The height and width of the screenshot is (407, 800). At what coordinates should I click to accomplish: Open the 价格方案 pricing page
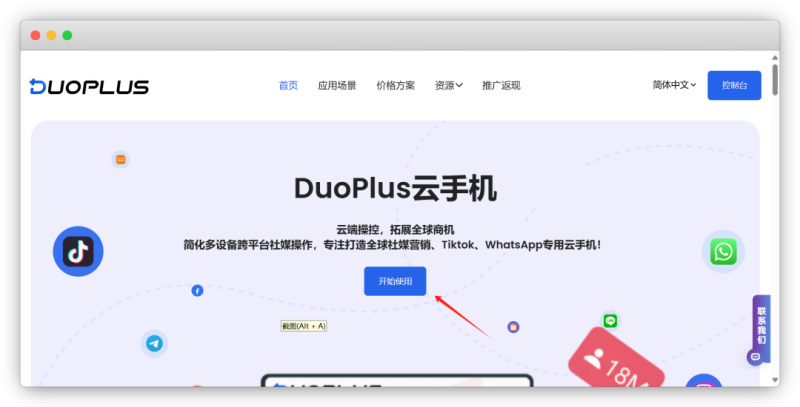tap(395, 85)
